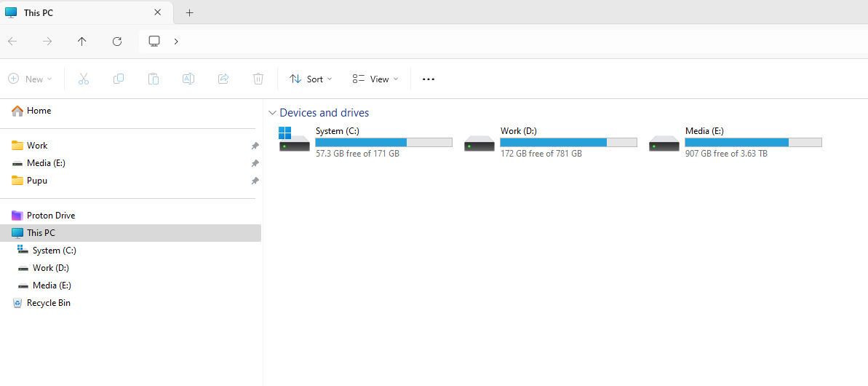Click the Cut scissors icon
868x386 pixels.
pyautogui.click(x=84, y=79)
